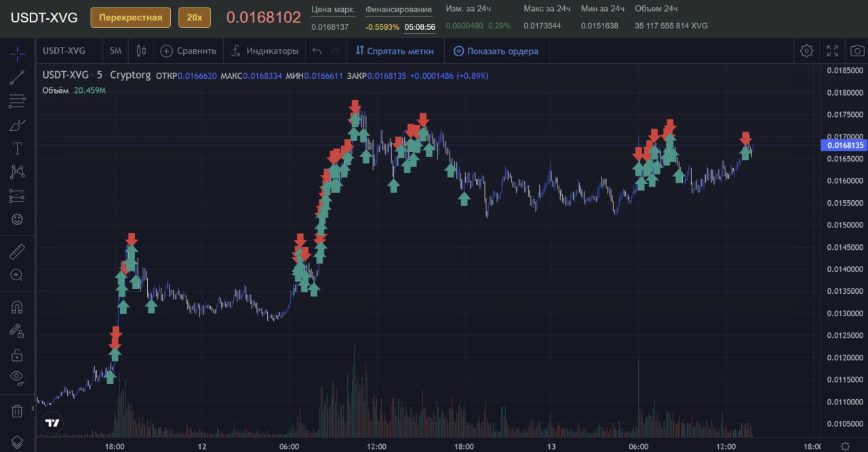Open the 20x leverage selector
This screenshot has height=452, width=868.
[x=195, y=18]
